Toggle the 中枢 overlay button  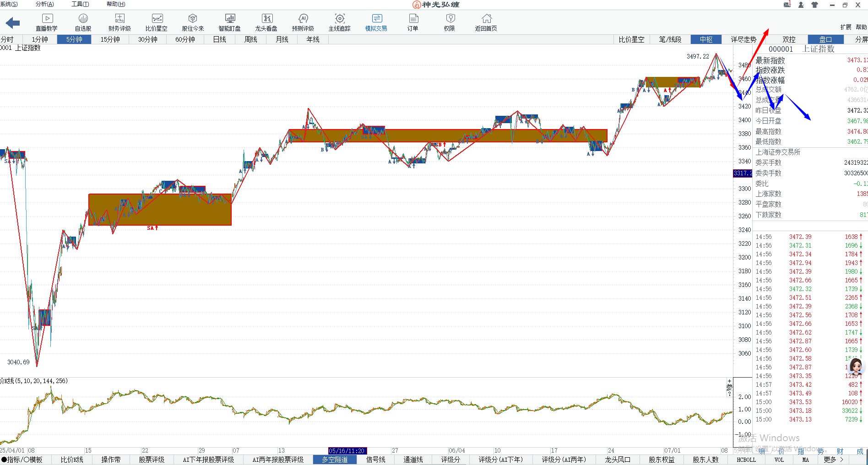(x=706, y=39)
